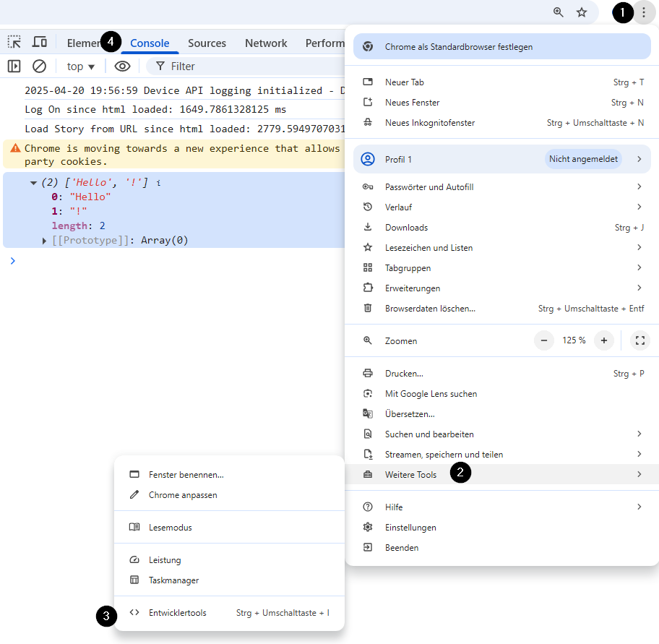This screenshot has width=659, height=644.
Task: Expand Passwörter und Autofill chevron
Action: tap(639, 186)
